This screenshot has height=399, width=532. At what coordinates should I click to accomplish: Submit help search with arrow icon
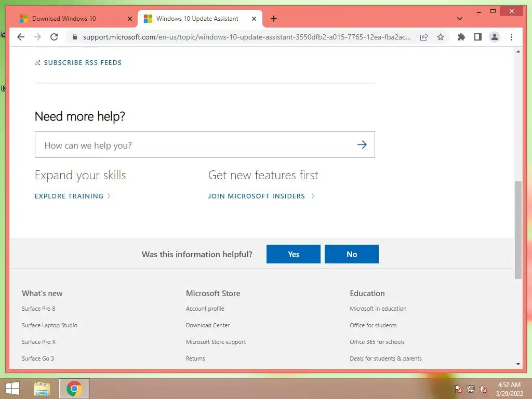coord(362,145)
